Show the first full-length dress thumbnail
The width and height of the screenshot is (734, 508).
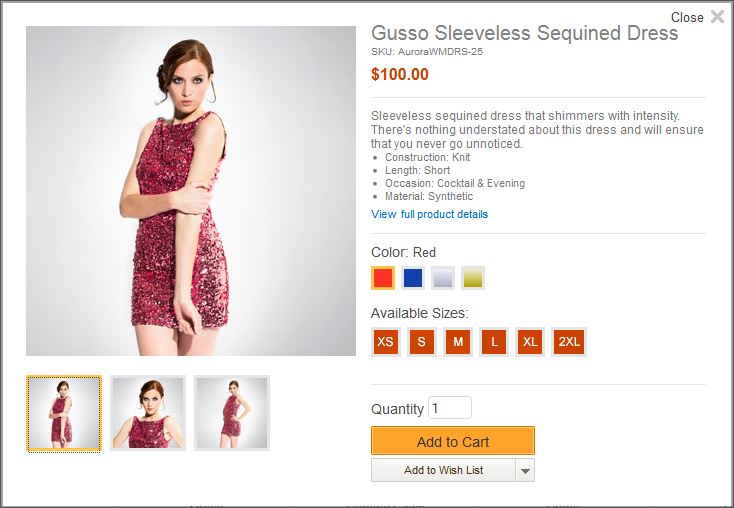click(64, 413)
